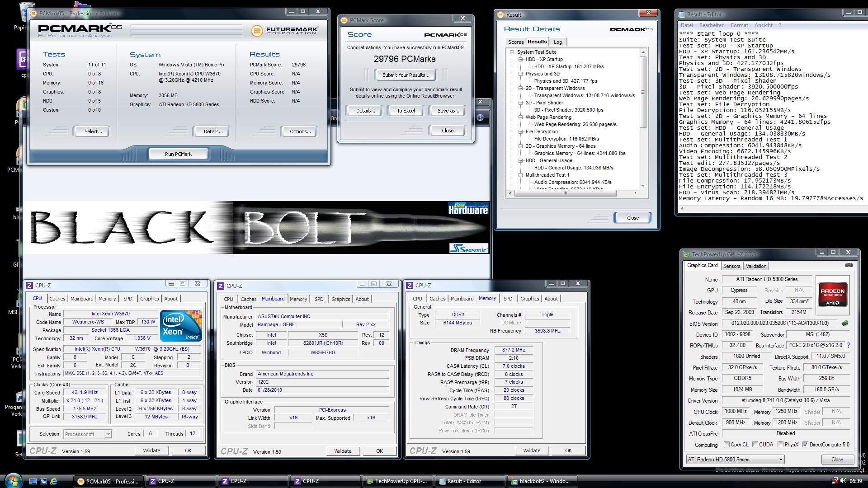The image size is (868, 488).
Task: Switch to Result - Editor taskbar button
Action: (x=470, y=481)
